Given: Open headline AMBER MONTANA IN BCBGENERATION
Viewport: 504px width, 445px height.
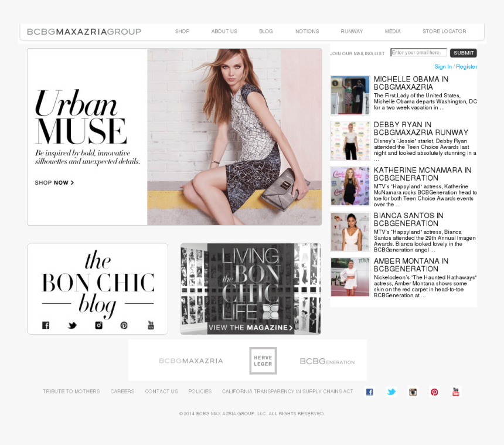Looking at the screenshot, I should click(411, 265).
